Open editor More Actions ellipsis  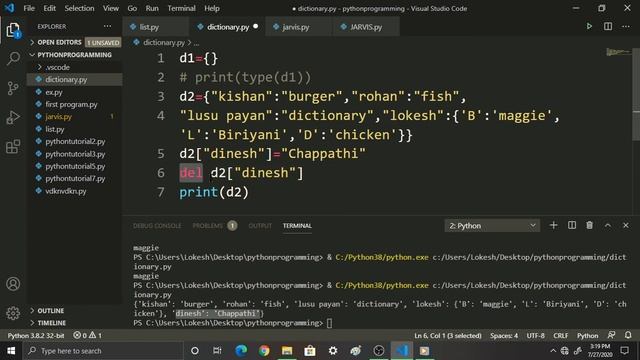(626, 27)
